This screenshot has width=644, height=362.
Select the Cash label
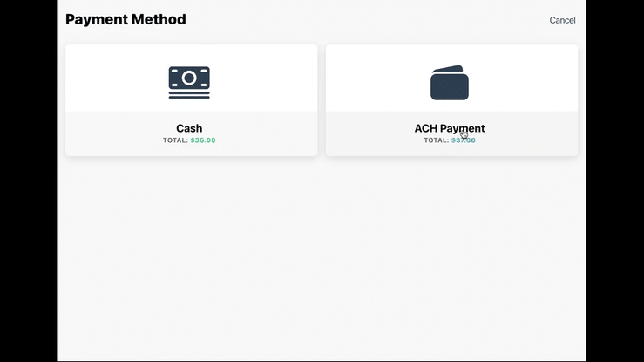coord(189,128)
